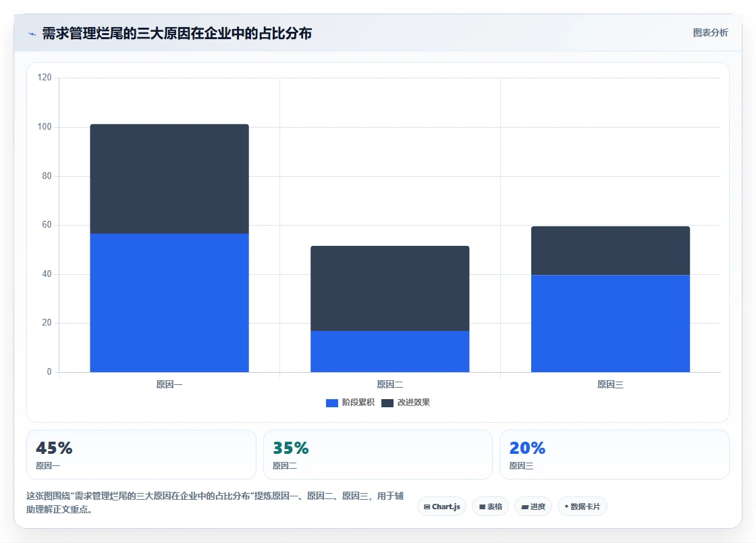Click the blue 阶段累积 bar segment for 原因三
756x543 pixels.
[x=610, y=323]
